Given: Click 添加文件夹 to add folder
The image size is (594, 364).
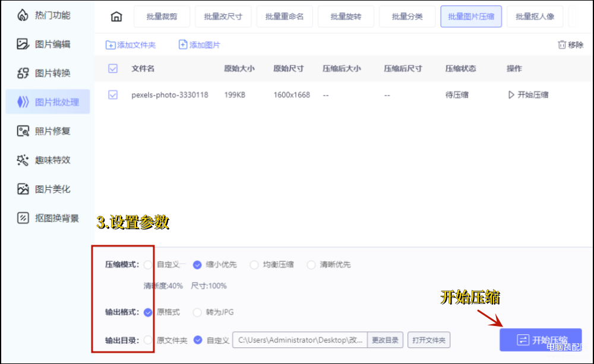Looking at the screenshot, I should pos(131,45).
